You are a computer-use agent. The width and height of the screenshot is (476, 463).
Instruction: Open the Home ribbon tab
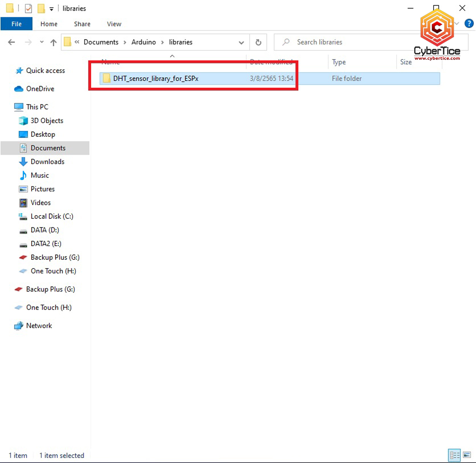point(49,24)
